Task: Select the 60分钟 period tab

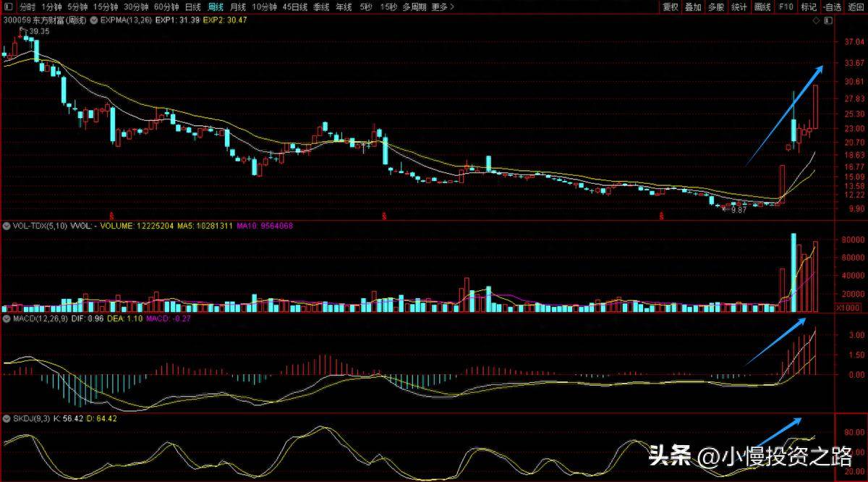Action: pos(166,7)
